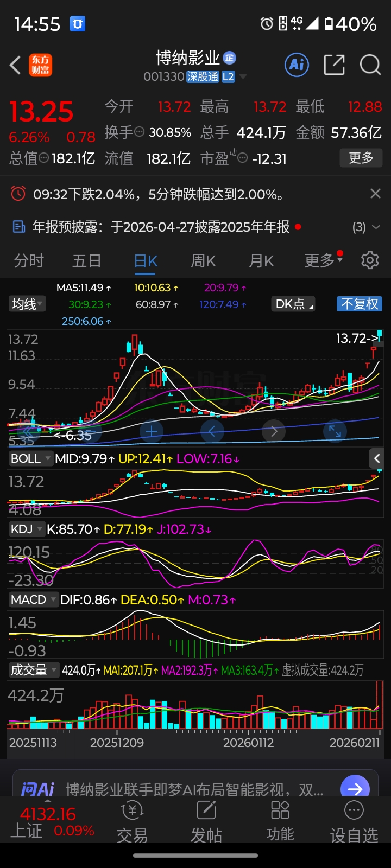Expand the (3) announcements list
Viewport: 391px width, 868px height.
pos(367,227)
